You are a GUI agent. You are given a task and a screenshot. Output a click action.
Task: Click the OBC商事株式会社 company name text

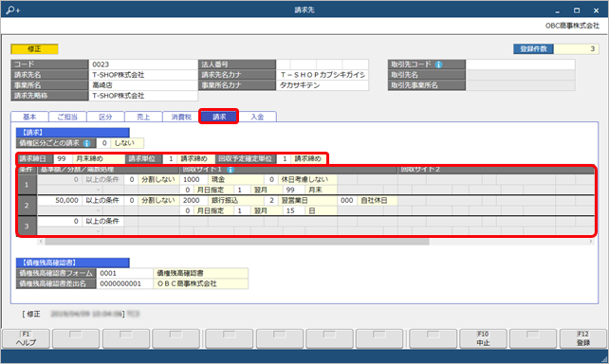[x=572, y=26]
